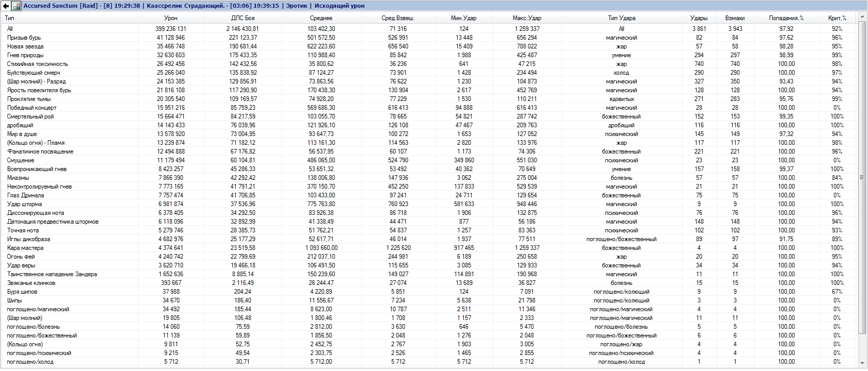Select the Буйствующий смерч row
Screen dimensions: 868x371
[429, 73]
